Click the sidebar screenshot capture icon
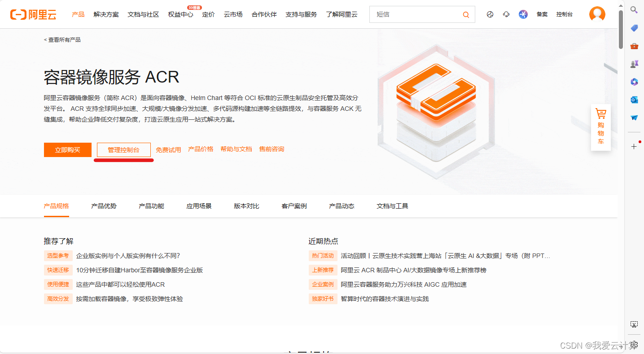 click(x=634, y=324)
